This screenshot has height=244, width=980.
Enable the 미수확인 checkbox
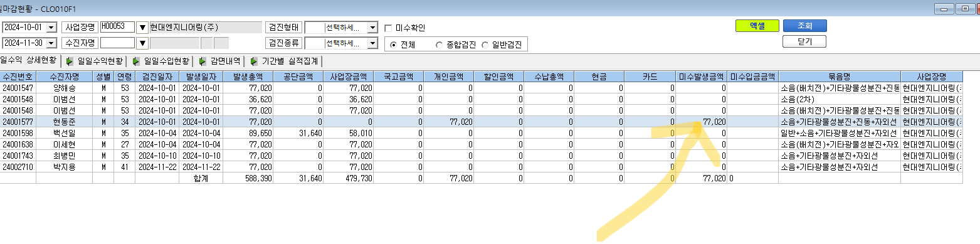389,28
